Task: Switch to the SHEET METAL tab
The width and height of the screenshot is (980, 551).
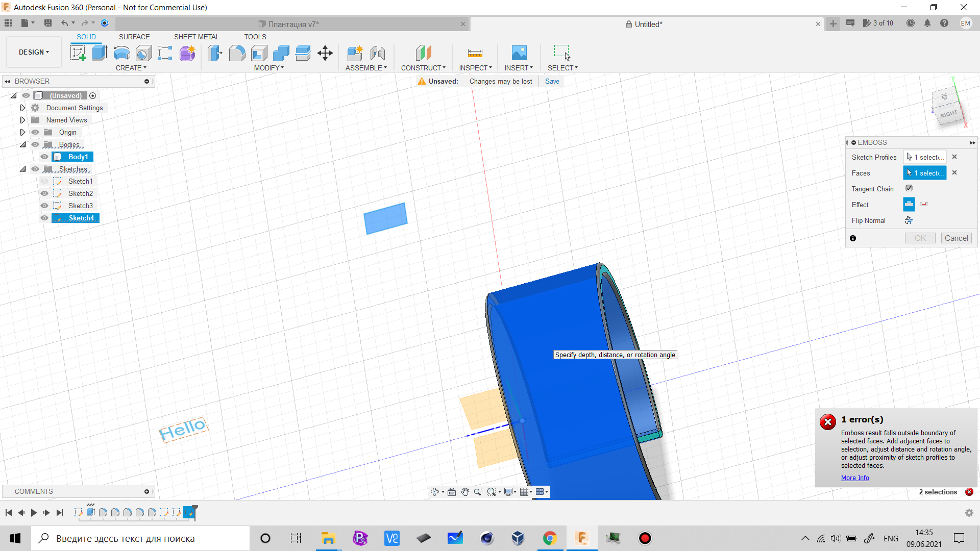Action: coord(197,37)
